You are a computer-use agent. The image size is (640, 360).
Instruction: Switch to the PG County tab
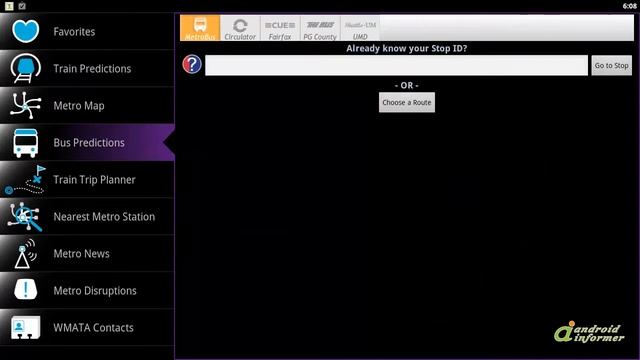[x=320, y=28]
